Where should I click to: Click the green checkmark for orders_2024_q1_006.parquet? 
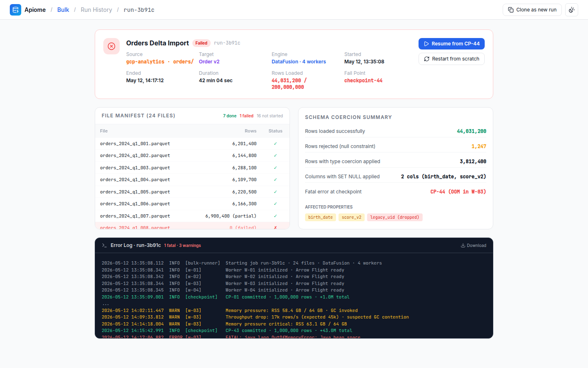coord(275,204)
